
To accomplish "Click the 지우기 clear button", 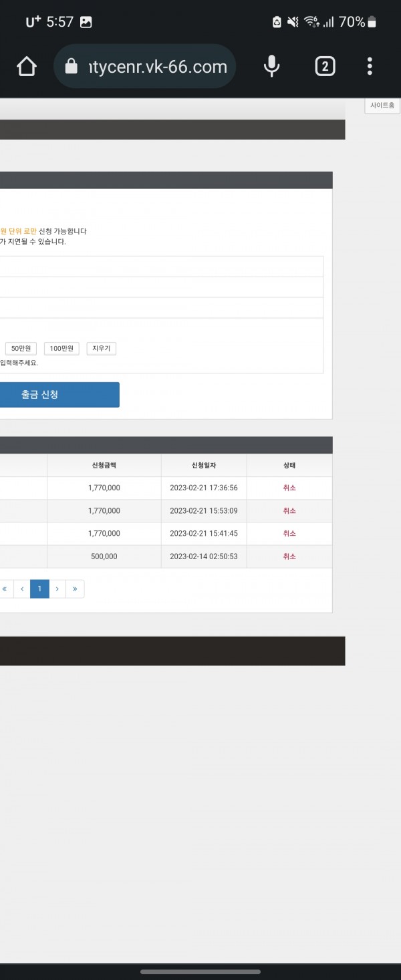I will click(x=101, y=349).
